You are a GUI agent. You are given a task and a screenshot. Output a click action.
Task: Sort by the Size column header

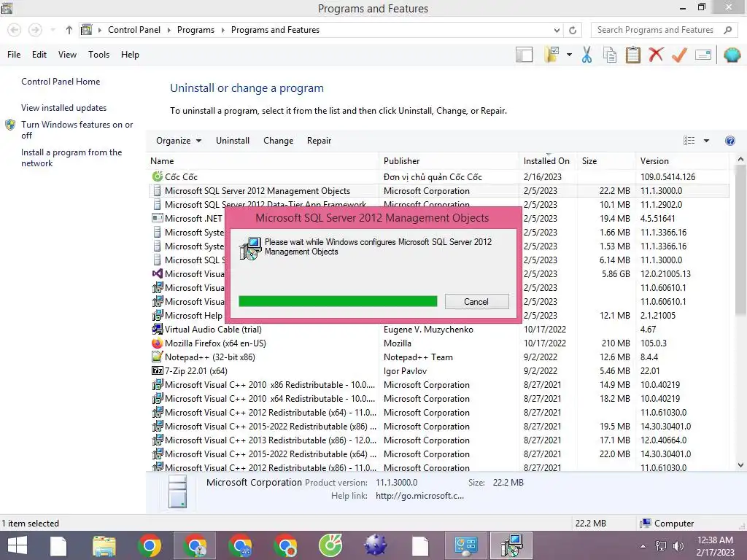(606, 161)
